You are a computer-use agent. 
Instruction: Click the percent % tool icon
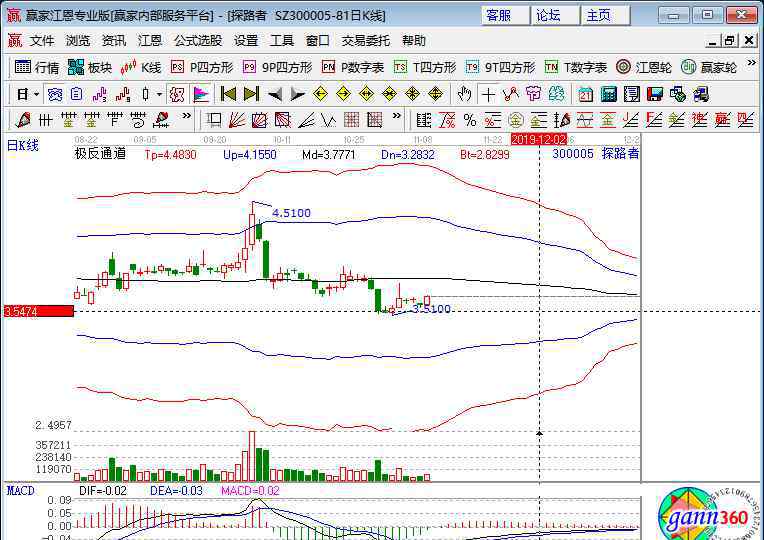pos(470,120)
